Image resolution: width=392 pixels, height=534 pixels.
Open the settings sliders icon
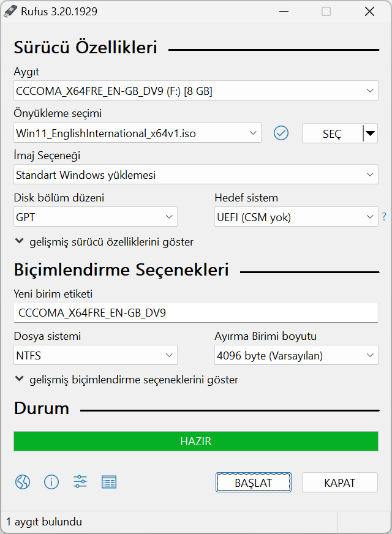pos(80,482)
